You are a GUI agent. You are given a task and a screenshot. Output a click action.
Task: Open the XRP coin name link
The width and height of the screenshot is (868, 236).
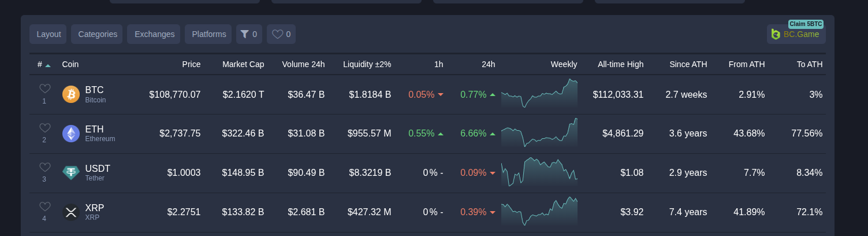pyautogui.click(x=95, y=212)
